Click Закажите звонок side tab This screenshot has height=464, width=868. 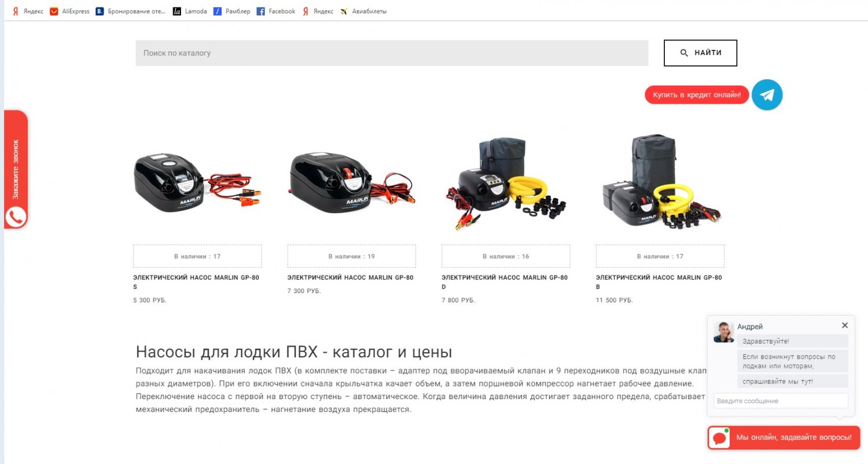(16, 169)
